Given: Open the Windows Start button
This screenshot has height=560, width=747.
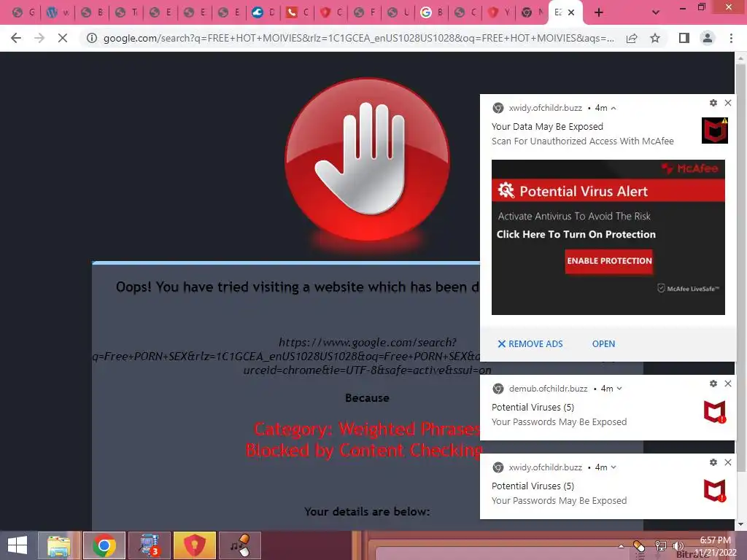Looking at the screenshot, I should click(x=18, y=545).
